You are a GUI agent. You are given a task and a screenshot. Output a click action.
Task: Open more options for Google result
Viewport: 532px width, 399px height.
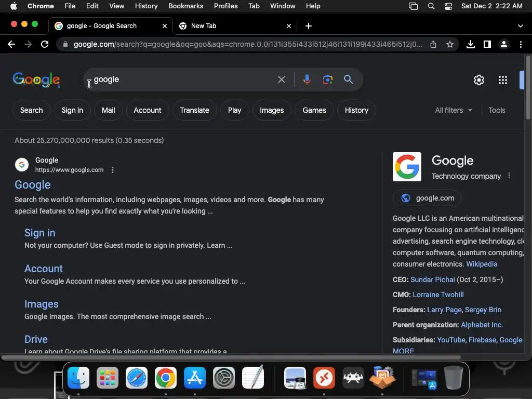point(113,170)
